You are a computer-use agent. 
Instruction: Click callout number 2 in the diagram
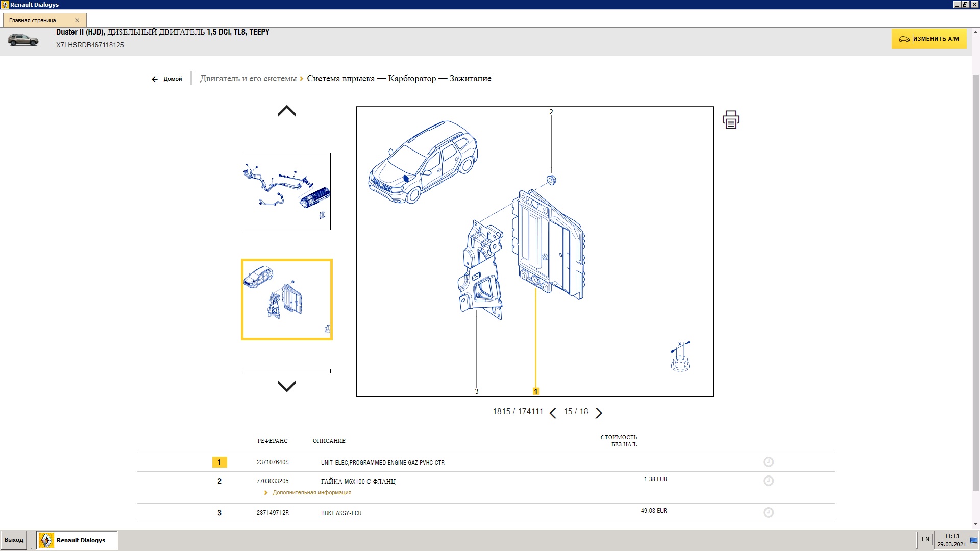(x=551, y=112)
